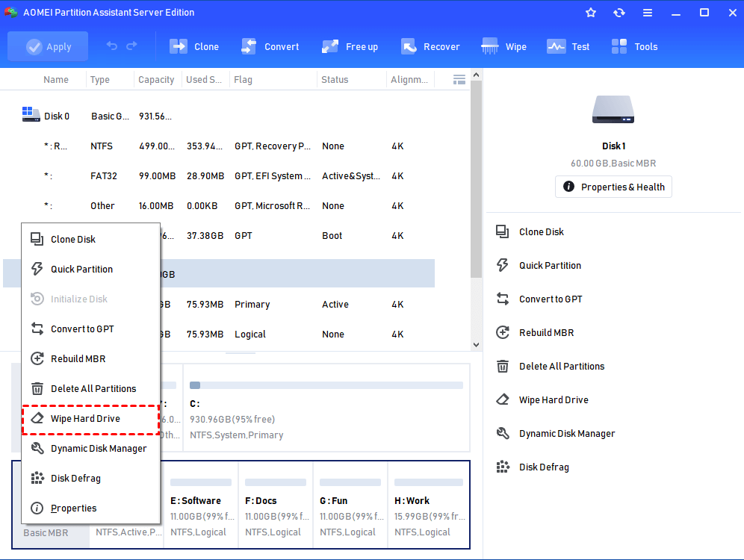Click Disk Defrag icon in right panel
Image resolution: width=744 pixels, height=560 pixels.
(503, 467)
